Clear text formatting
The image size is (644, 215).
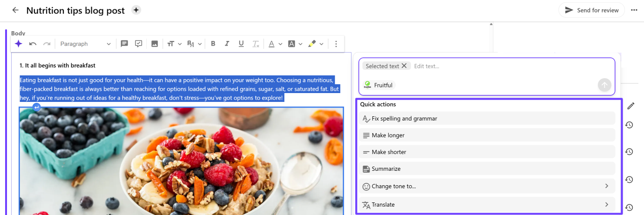(255, 44)
